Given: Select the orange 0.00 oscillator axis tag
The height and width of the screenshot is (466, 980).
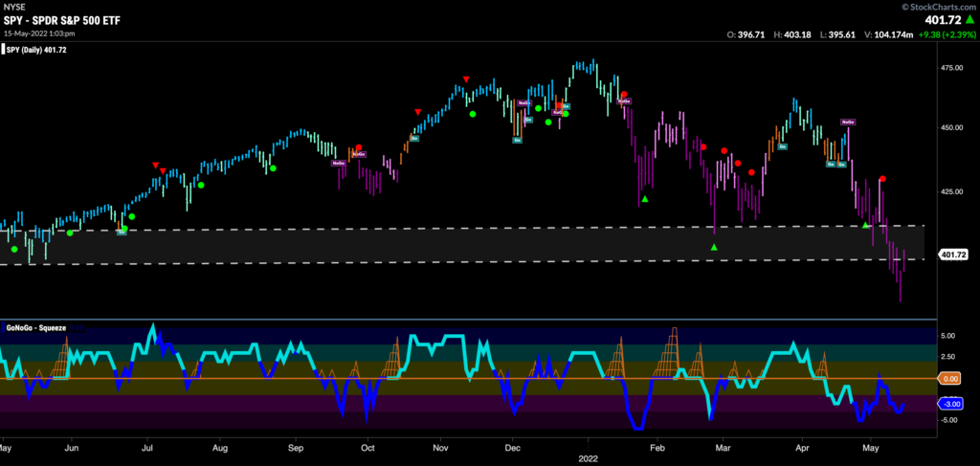Looking at the screenshot, I should coord(950,379).
